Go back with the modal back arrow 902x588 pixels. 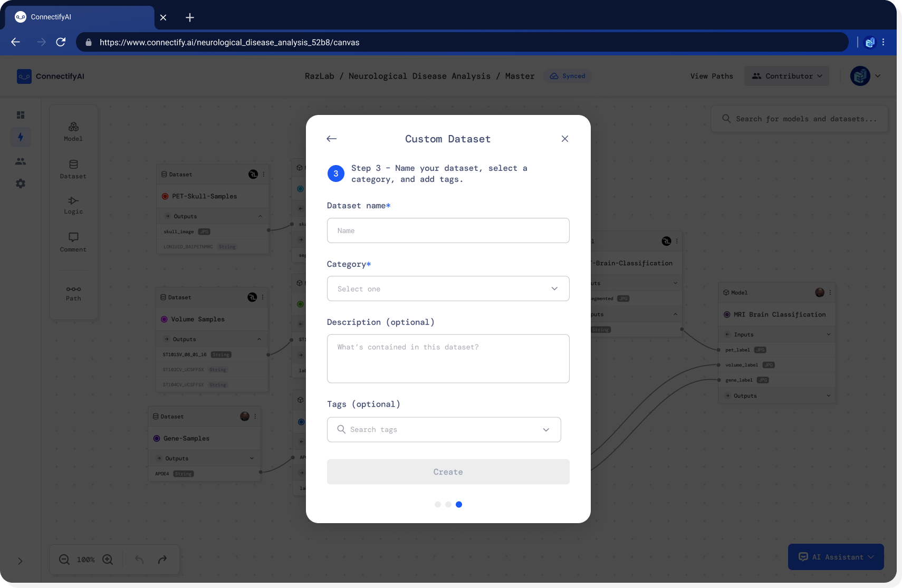pos(331,139)
